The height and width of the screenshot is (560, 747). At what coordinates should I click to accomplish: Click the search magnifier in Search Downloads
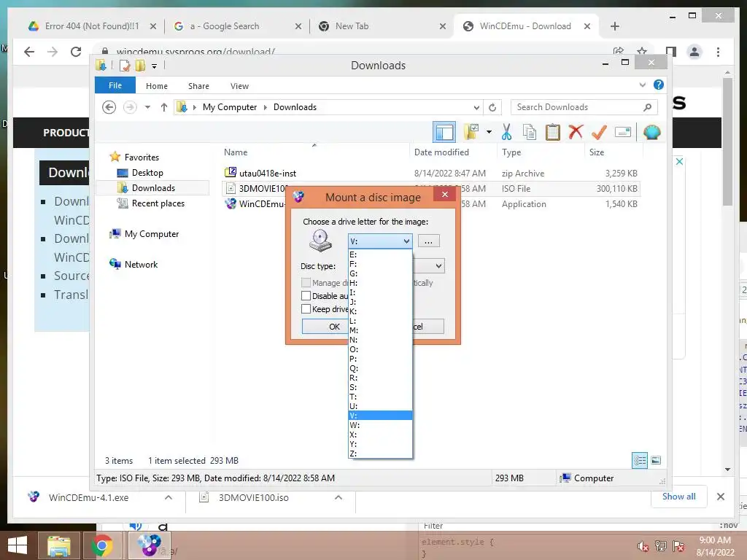(647, 107)
